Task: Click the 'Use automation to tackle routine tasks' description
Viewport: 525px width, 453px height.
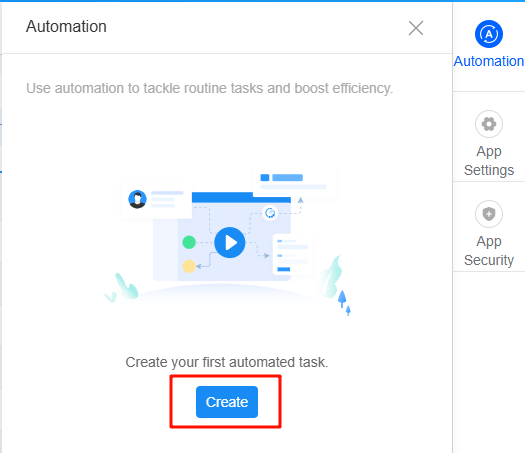Action: [209, 88]
